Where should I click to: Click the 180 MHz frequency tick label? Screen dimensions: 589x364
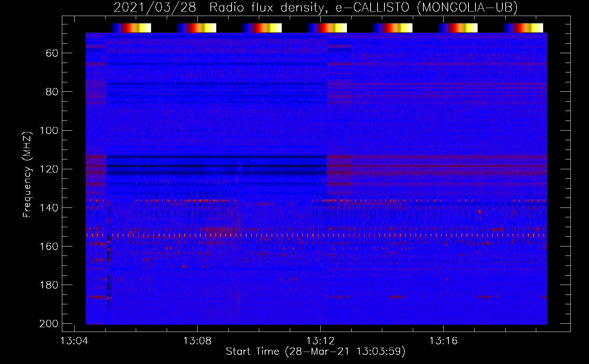point(49,285)
